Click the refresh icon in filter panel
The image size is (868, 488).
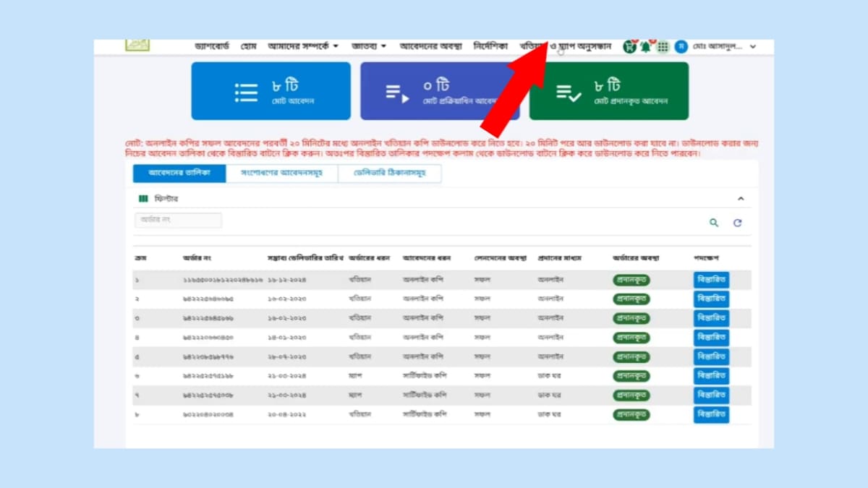pos(737,223)
